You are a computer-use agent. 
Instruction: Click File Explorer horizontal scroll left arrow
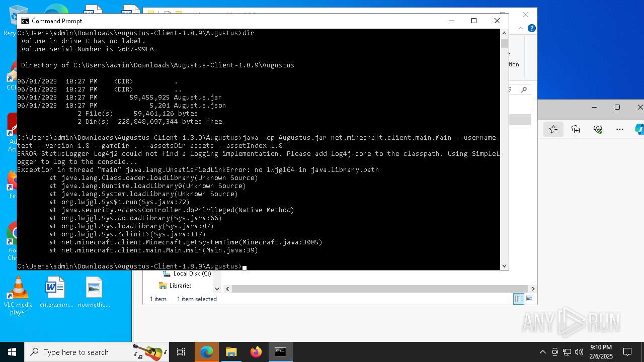pyautogui.click(x=227, y=289)
